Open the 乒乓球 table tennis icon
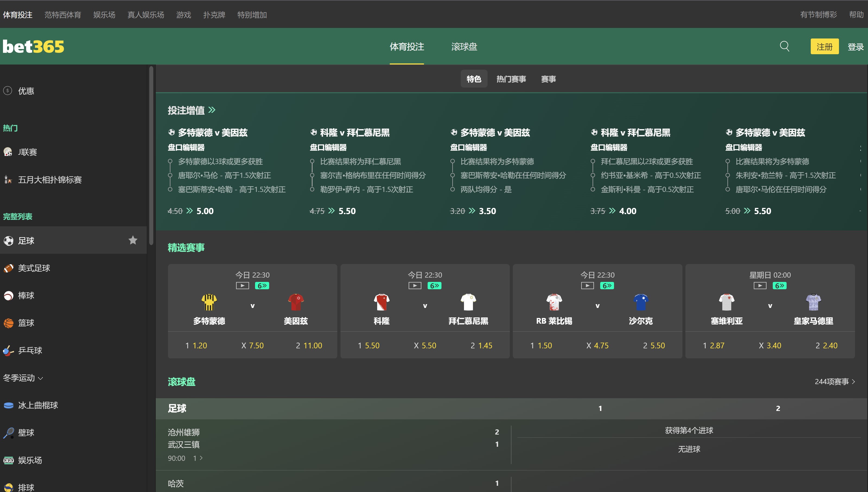The height and width of the screenshot is (492, 868). 8,350
